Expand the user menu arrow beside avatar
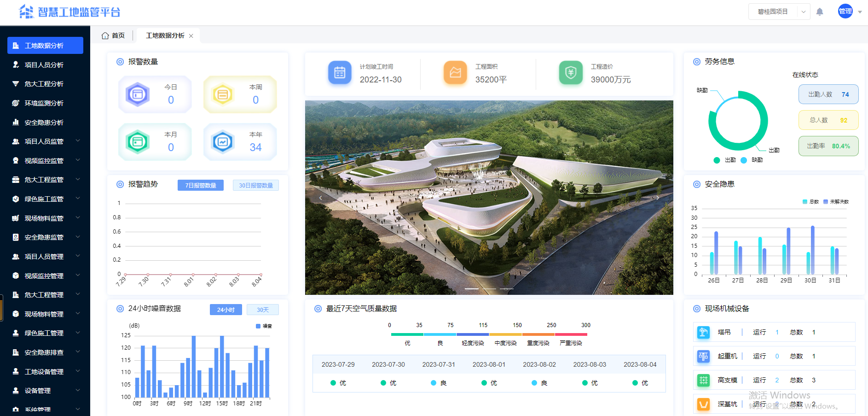The height and width of the screenshot is (416, 868). (x=860, y=12)
